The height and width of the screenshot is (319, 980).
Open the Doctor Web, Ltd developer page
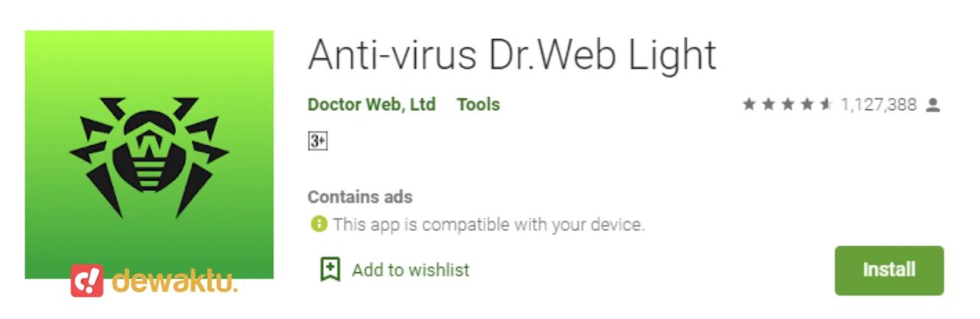coord(371,105)
